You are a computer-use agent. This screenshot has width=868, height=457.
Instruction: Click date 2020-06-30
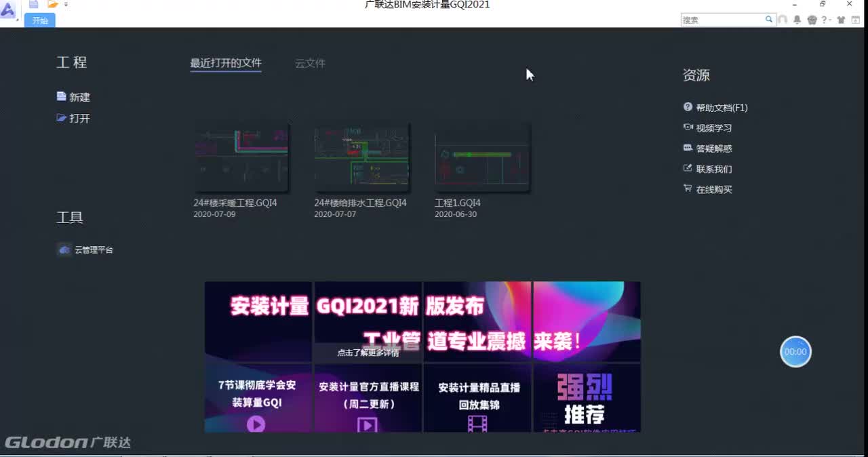point(456,214)
